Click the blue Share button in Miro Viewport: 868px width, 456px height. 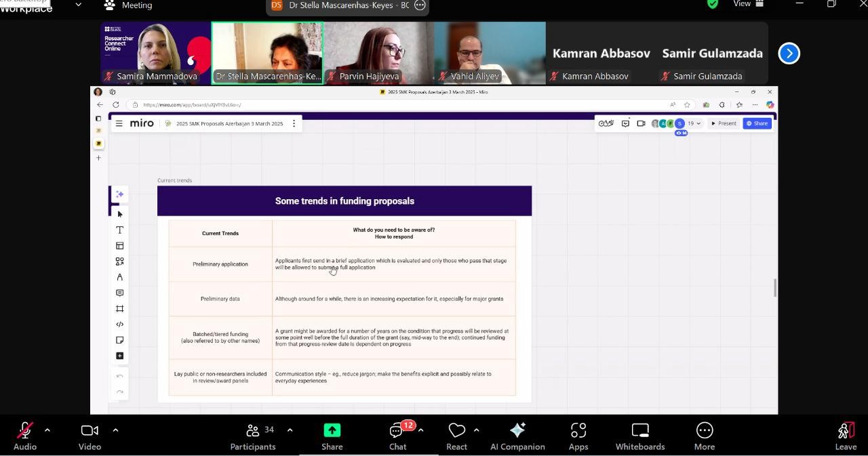pos(757,123)
